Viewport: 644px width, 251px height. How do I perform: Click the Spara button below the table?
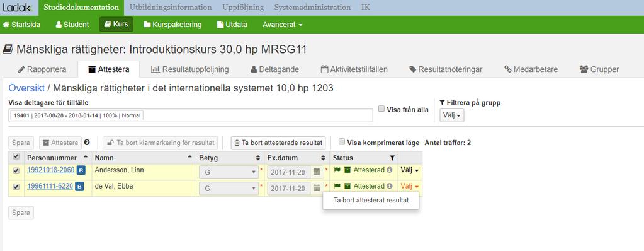(x=21, y=213)
